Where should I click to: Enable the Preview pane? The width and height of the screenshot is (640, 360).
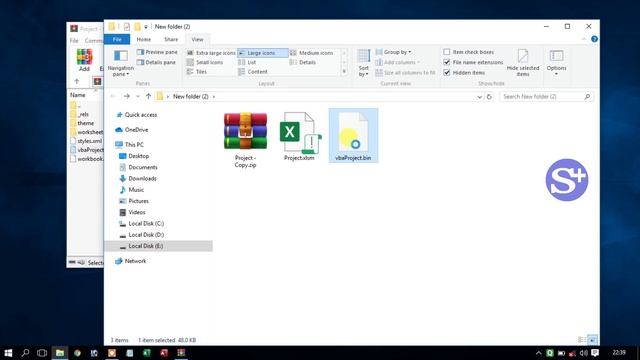(x=157, y=52)
